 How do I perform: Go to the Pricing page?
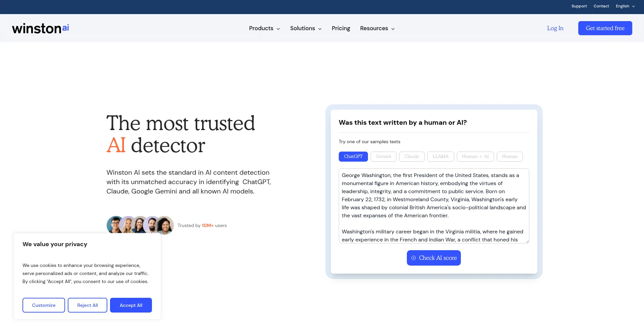(x=341, y=29)
